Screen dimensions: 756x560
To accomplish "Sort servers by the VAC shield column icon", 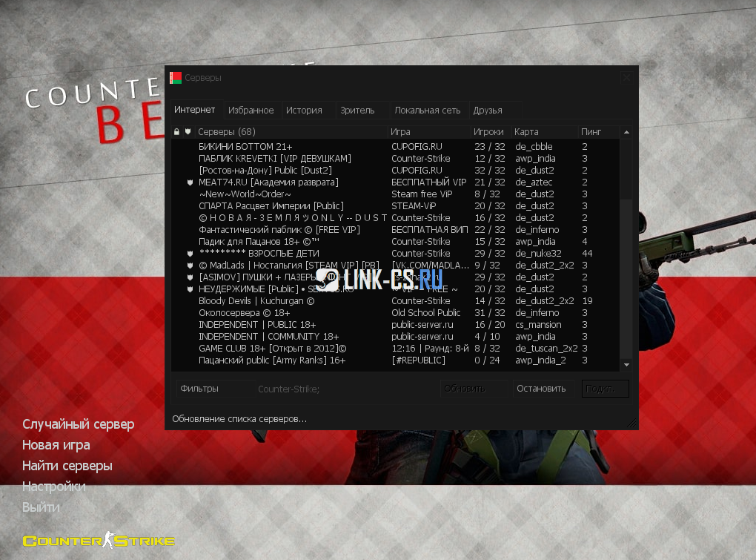I will [188, 131].
